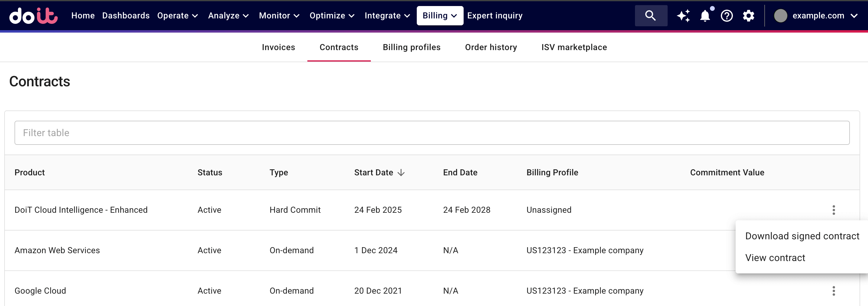
Task: Sort by the Billing Profile column header
Action: pos(552,172)
